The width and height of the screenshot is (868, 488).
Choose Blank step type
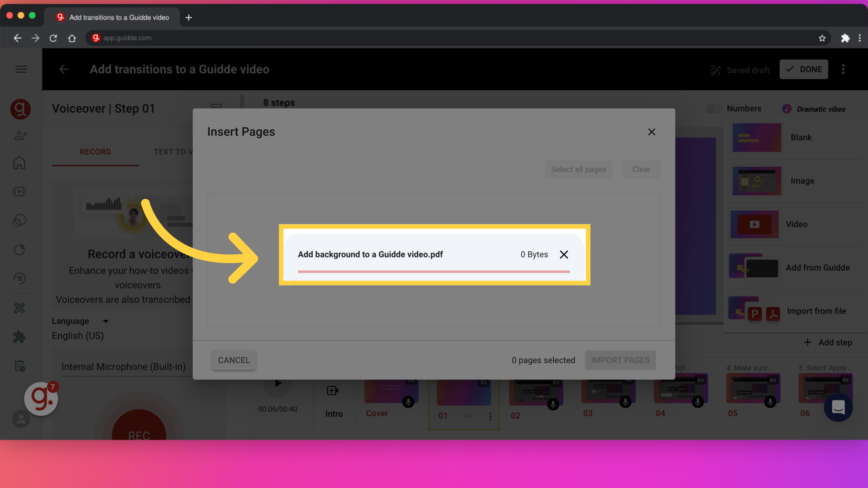[x=796, y=137]
